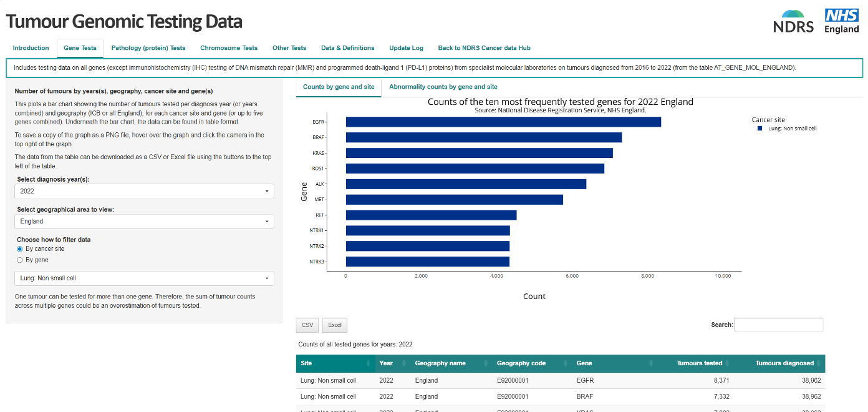
Task: Sort by Geography code column arrows
Action: pyautogui.click(x=565, y=363)
